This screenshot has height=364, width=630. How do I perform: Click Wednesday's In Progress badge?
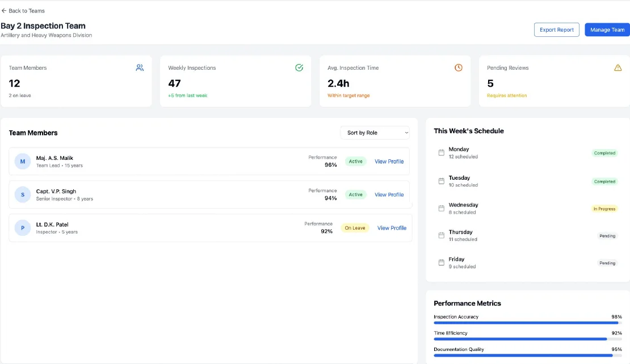coord(604,209)
